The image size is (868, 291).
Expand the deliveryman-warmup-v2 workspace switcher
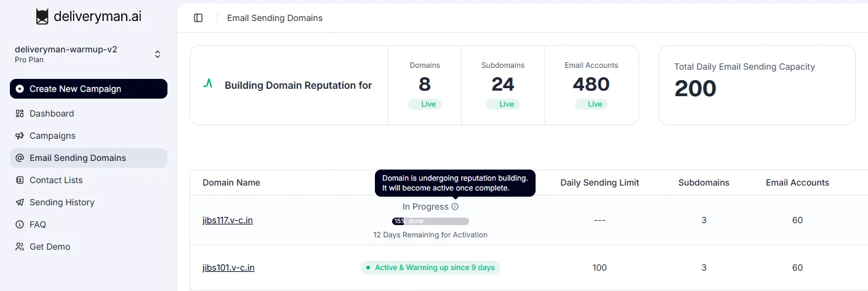coord(158,54)
